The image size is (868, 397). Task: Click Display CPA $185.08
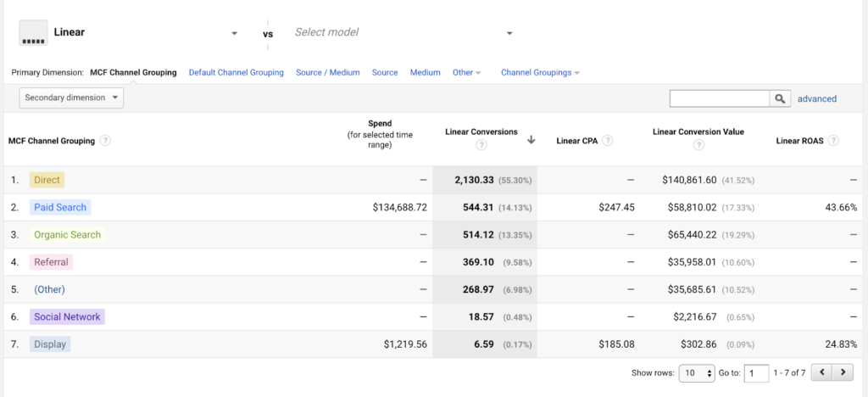coord(617,344)
